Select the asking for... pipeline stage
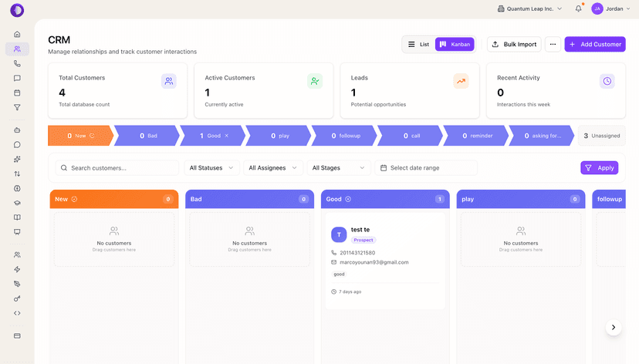This screenshot has width=639, height=364. [x=543, y=136]
